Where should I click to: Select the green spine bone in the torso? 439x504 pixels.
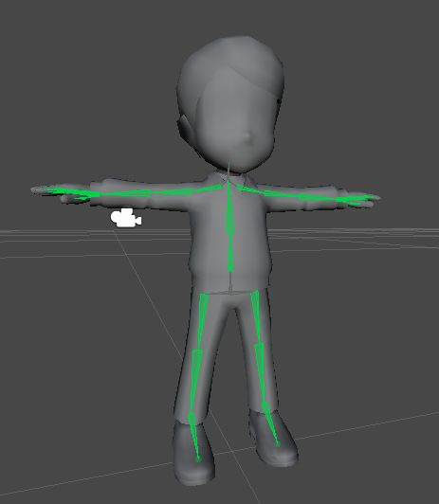click(x=230, y=227)
